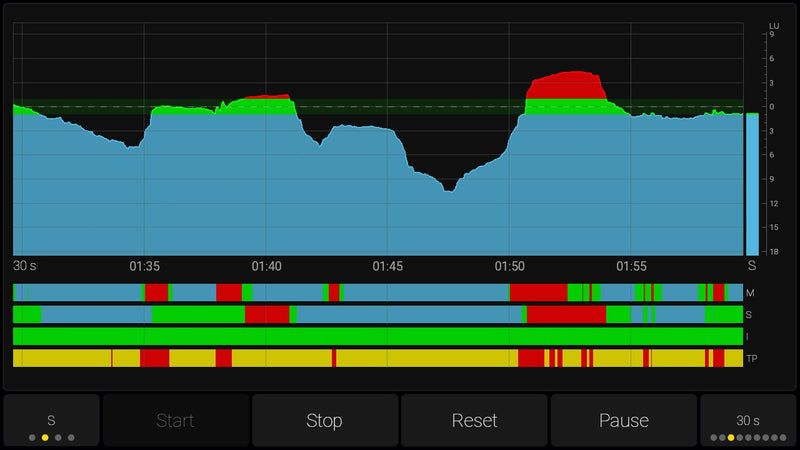The image size is (800, 450).
Task: Open the 30 s time range selector button
Action: (747, 420)
